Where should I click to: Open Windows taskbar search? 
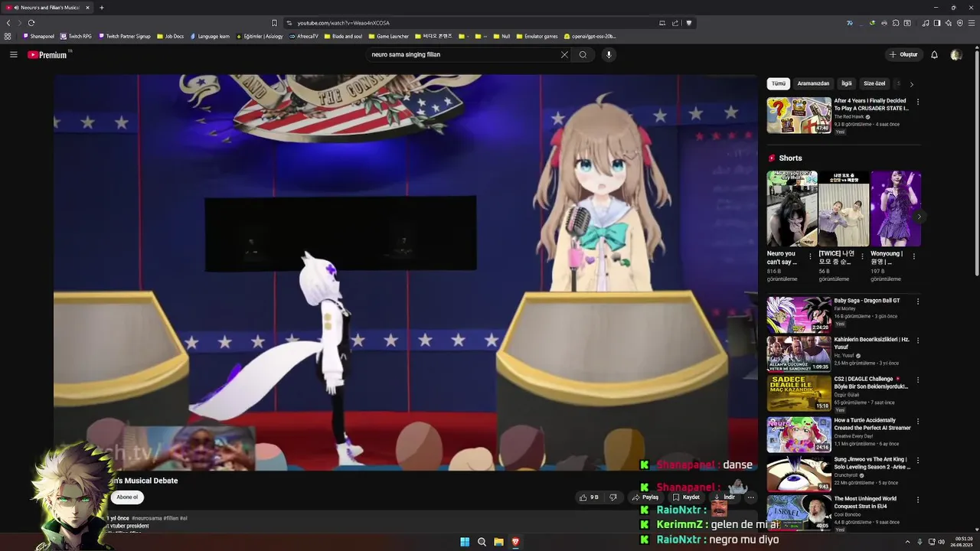coord(482,542)
